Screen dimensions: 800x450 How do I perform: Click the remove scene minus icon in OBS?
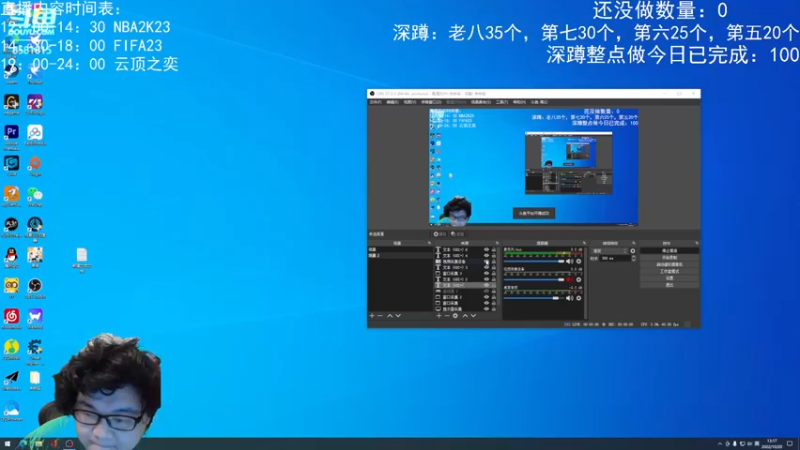coord(380,316)
